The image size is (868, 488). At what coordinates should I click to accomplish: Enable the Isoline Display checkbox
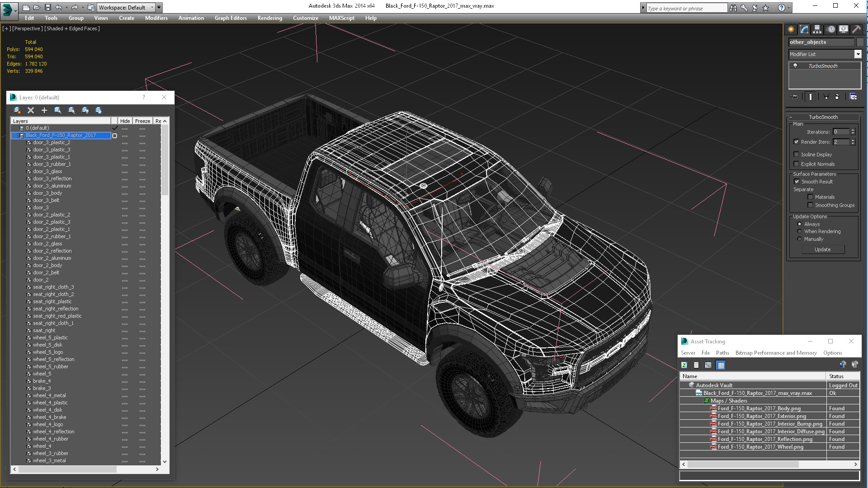[797, 155]
